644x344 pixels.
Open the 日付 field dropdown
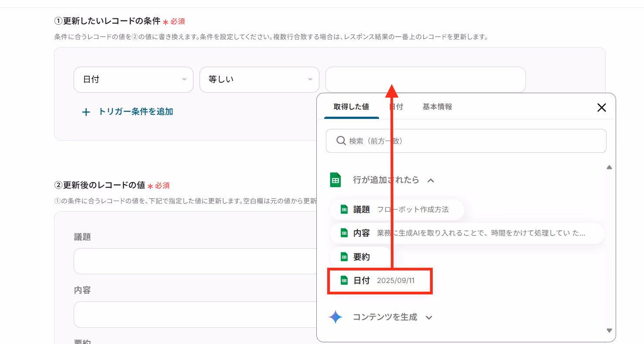[133, 80]
